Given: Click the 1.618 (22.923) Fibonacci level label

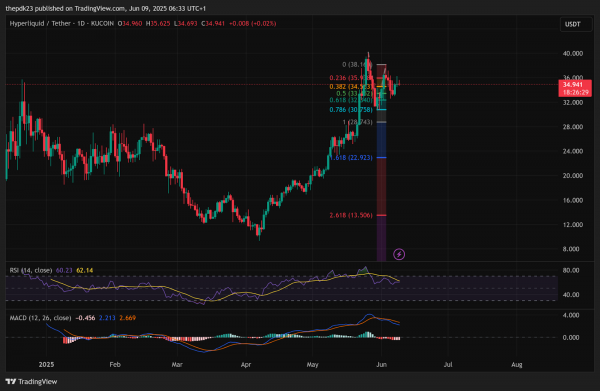Looking at the screenshot, I should tap(351, 158).
